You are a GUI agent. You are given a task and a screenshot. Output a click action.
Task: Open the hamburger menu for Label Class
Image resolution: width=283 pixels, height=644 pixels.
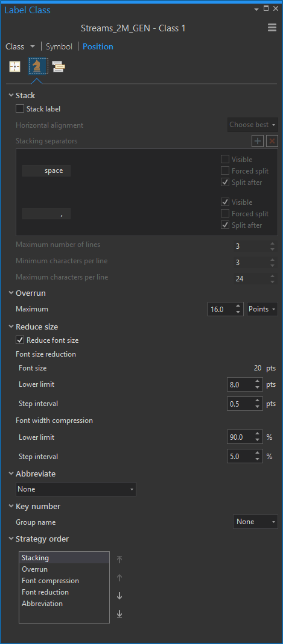(x=272, y=28)
